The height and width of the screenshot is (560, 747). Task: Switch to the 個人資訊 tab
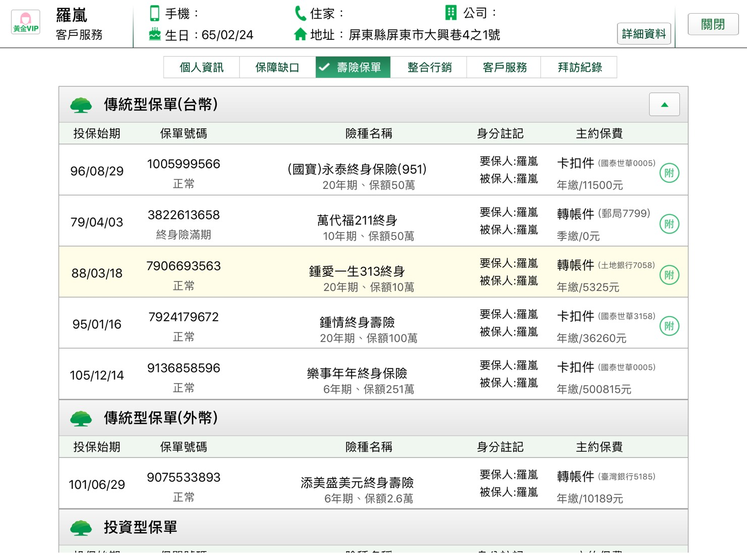[x=202, y=67]
